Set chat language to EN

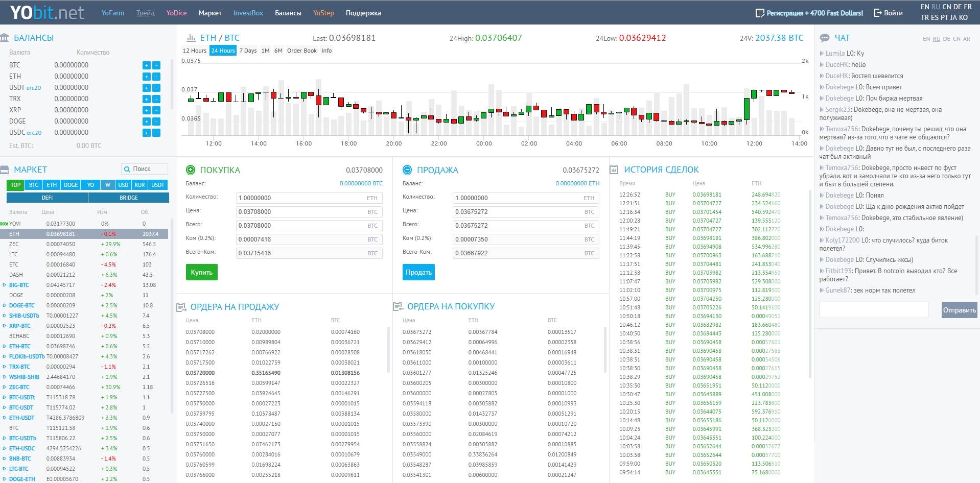click(x=926, y=39)
